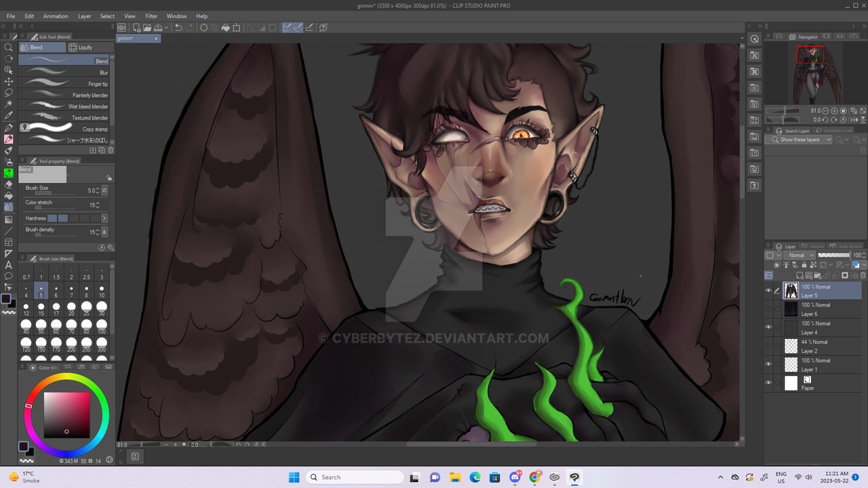Select the Balloon tool
Viewport: 868px width, 488px height.
[9, 277]
